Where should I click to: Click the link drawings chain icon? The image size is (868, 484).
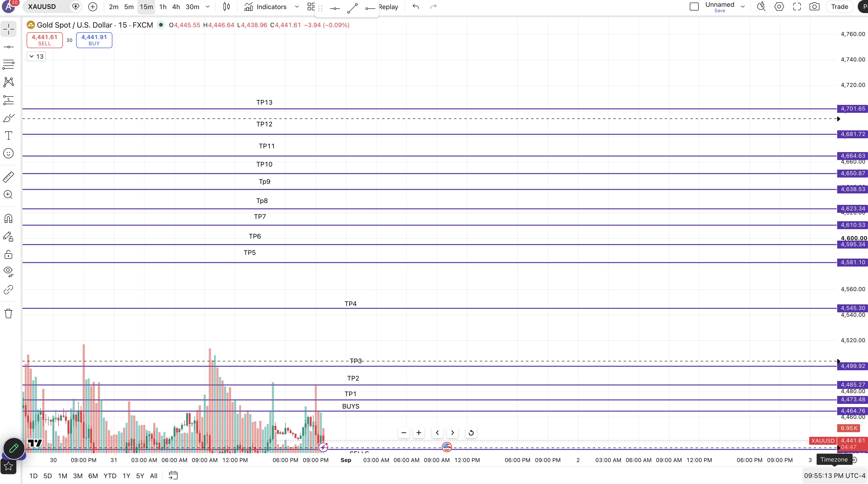click(8, 289)
